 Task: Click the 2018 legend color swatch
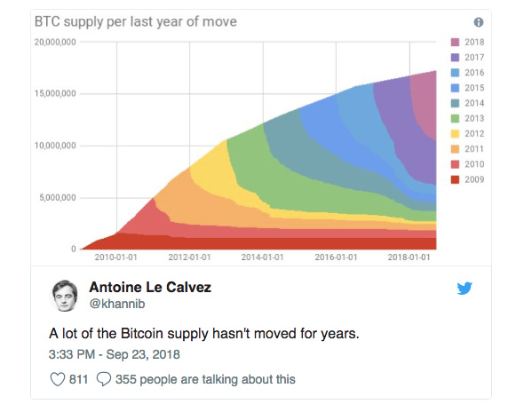[x=455, y=42]
